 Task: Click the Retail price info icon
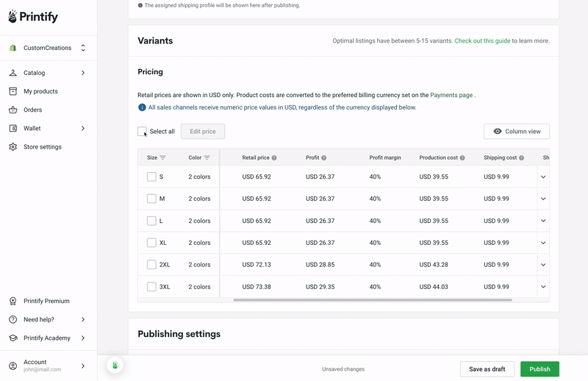274,158
